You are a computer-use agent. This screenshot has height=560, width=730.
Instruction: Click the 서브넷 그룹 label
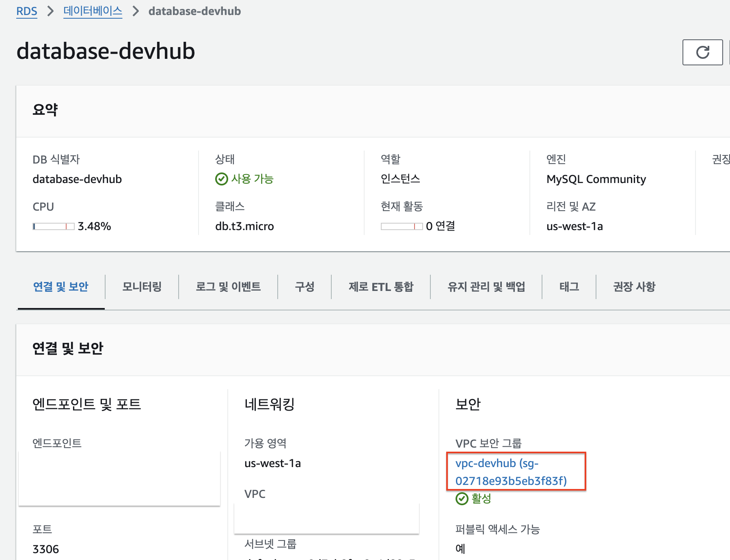tap(270, 544)
